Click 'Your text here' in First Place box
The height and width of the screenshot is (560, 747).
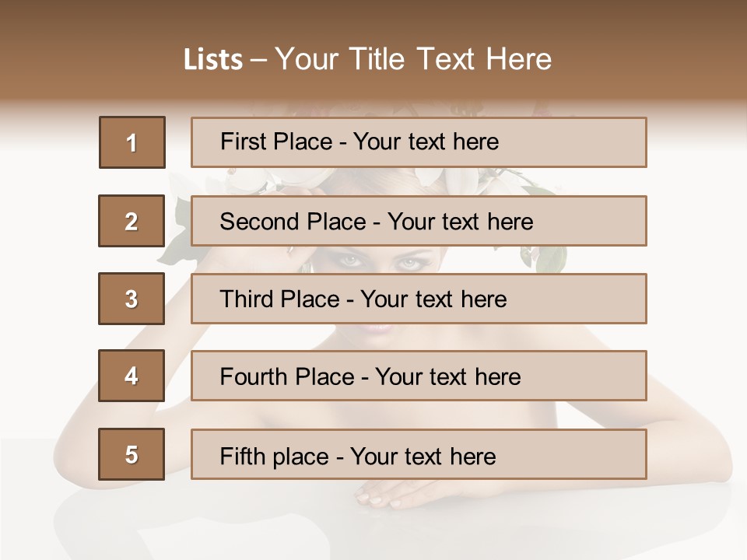[426, 142]
